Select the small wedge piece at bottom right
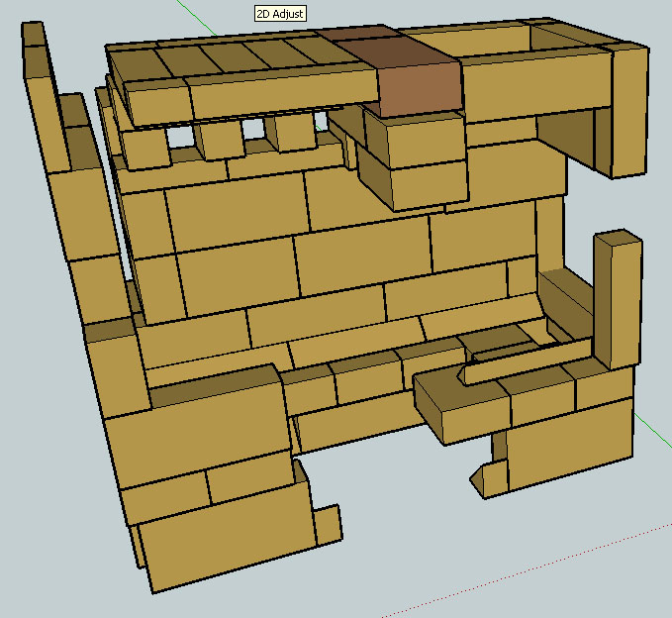 coord(485,480)
